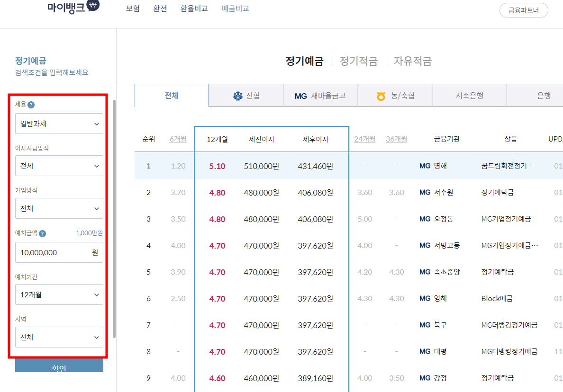This screenshot has height=392, width=563.
Task: Click the 12개월 column header
Action: click(217, 139)
